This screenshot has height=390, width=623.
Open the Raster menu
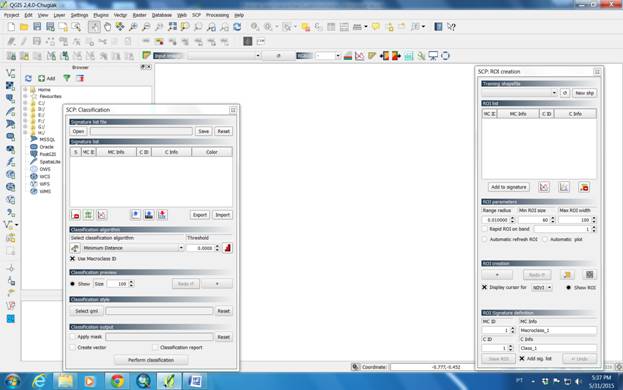pos(139,15)
